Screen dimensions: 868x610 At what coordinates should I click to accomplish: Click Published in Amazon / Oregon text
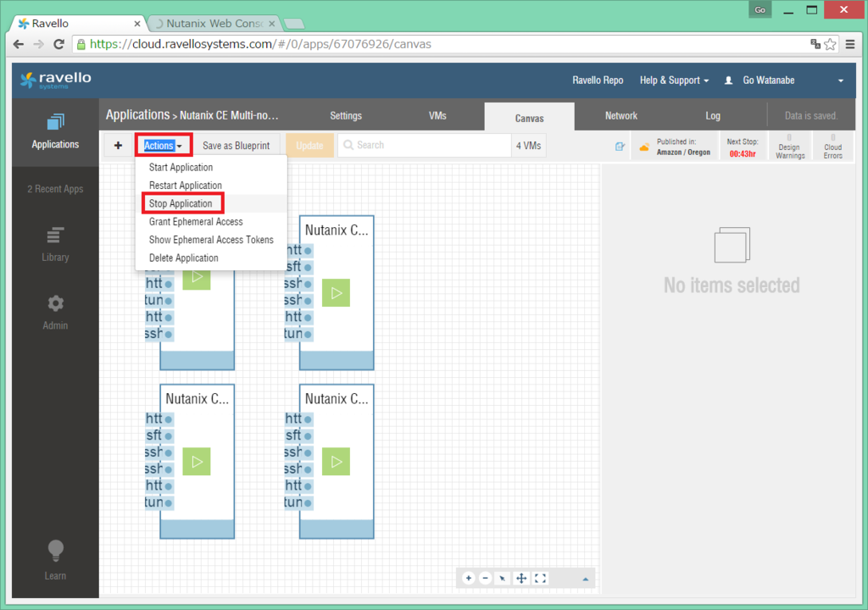[x=683, y=147]
